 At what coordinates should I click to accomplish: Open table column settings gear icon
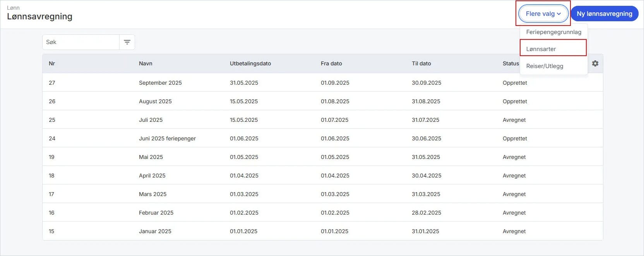pyautogui.click(x=595, y=63)
